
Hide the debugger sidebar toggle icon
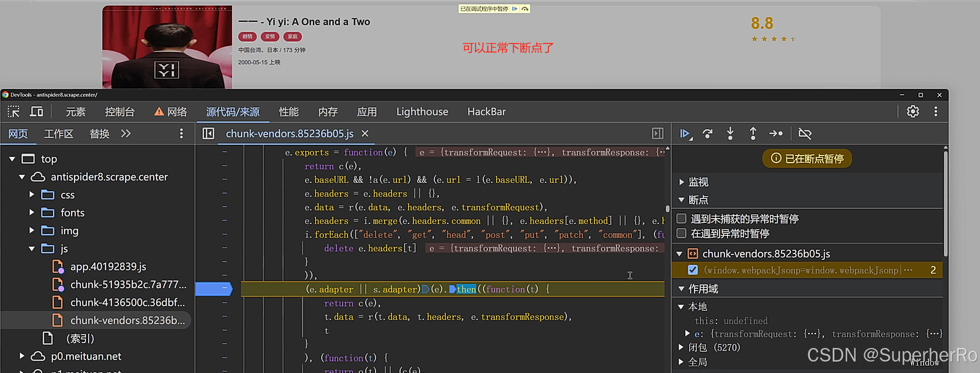pos(658,134)
